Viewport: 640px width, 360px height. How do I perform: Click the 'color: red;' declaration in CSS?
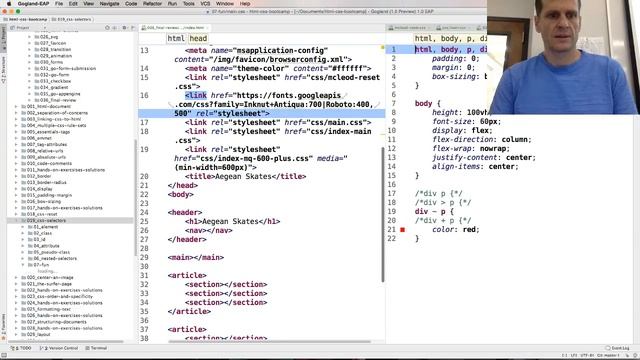tap(456, 230)
